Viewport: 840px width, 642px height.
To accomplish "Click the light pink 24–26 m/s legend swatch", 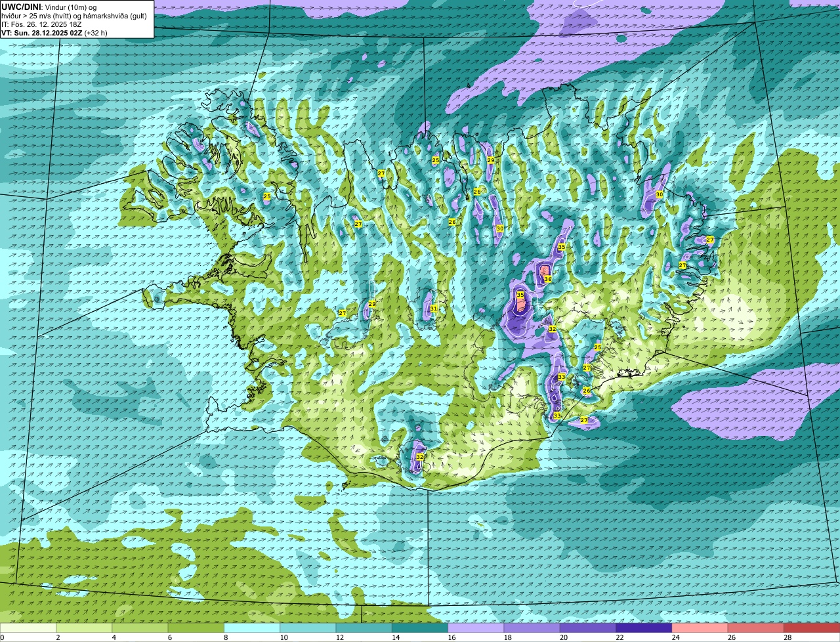I will (700, 628).
